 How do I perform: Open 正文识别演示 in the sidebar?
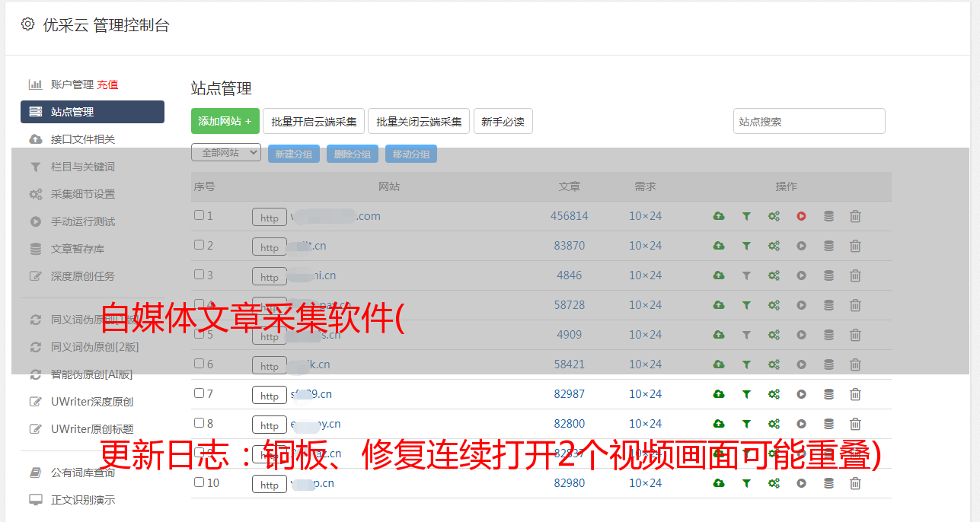coord(83,500)
